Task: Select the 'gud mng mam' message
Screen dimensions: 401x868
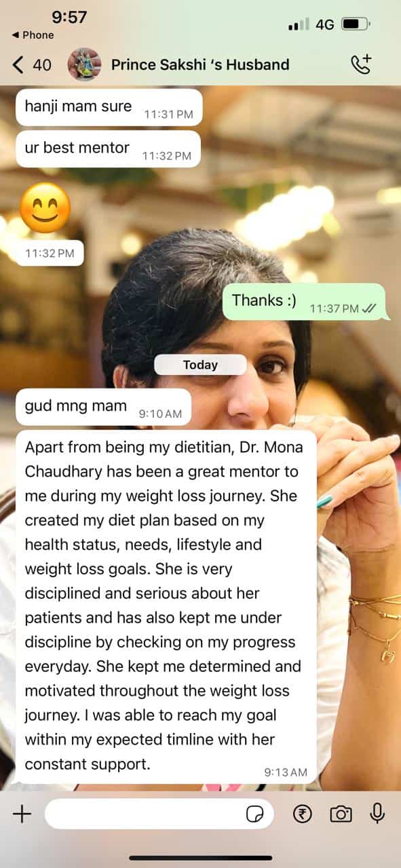Action: pyautogui.click(x=103, y=407)
